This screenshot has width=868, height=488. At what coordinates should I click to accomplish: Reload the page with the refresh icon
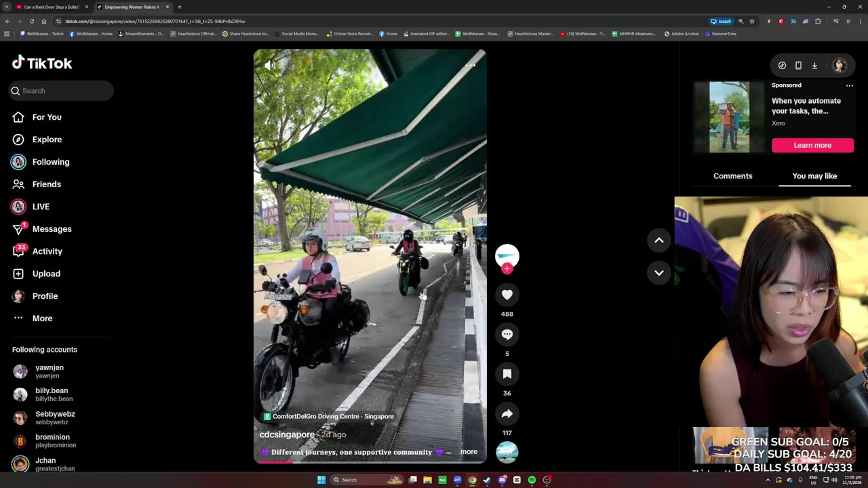[31, 21]
